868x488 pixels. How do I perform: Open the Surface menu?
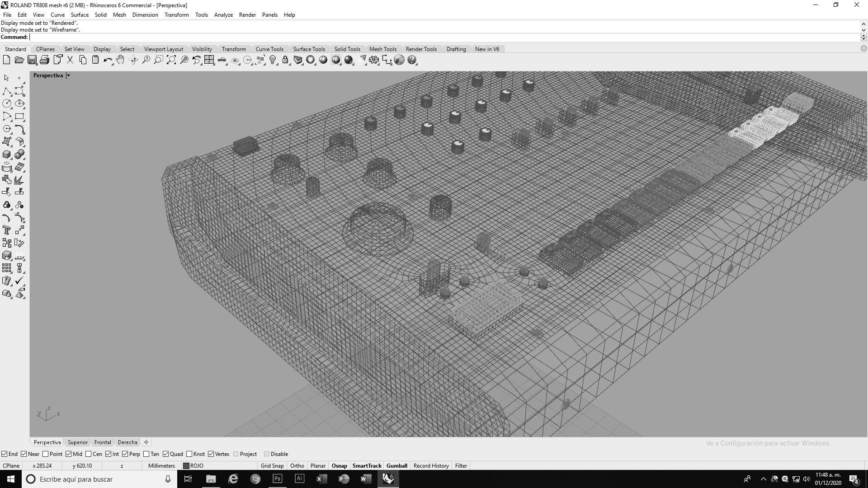pos(80,15)
